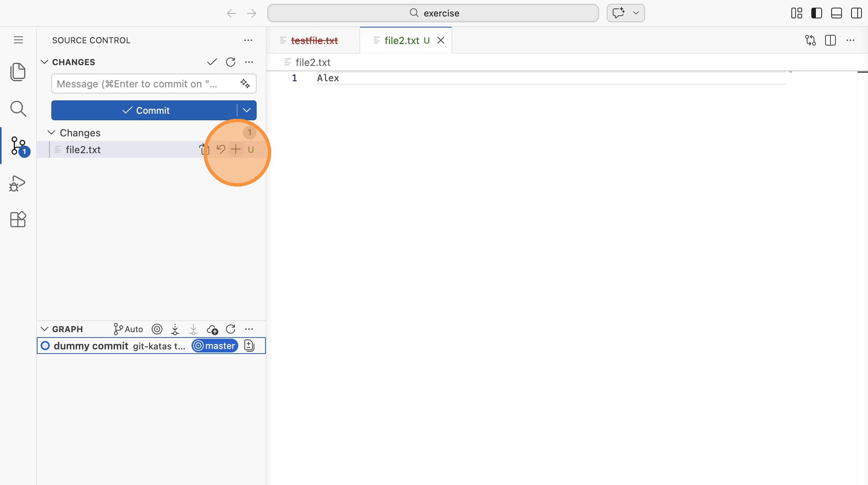Refresh the Changes section

(x=231, y=62)
